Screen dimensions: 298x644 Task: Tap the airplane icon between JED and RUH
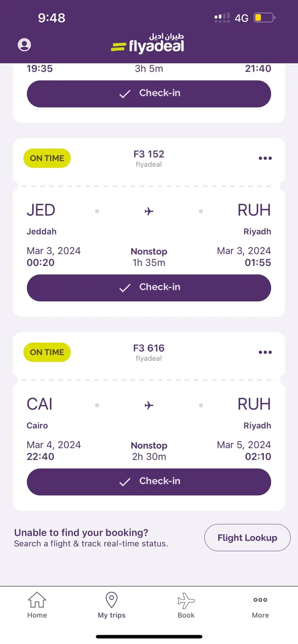click(x=149, y=211)
